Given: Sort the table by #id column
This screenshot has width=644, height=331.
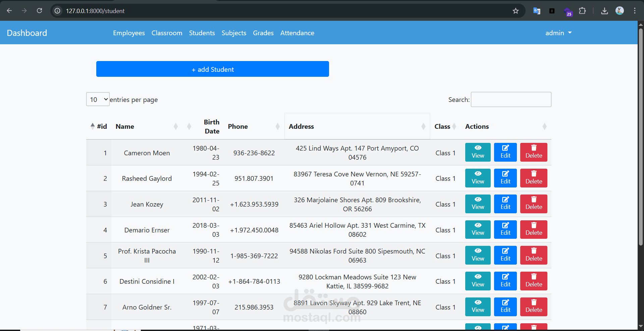Looking at the screenshot, I should click(99, 126).
